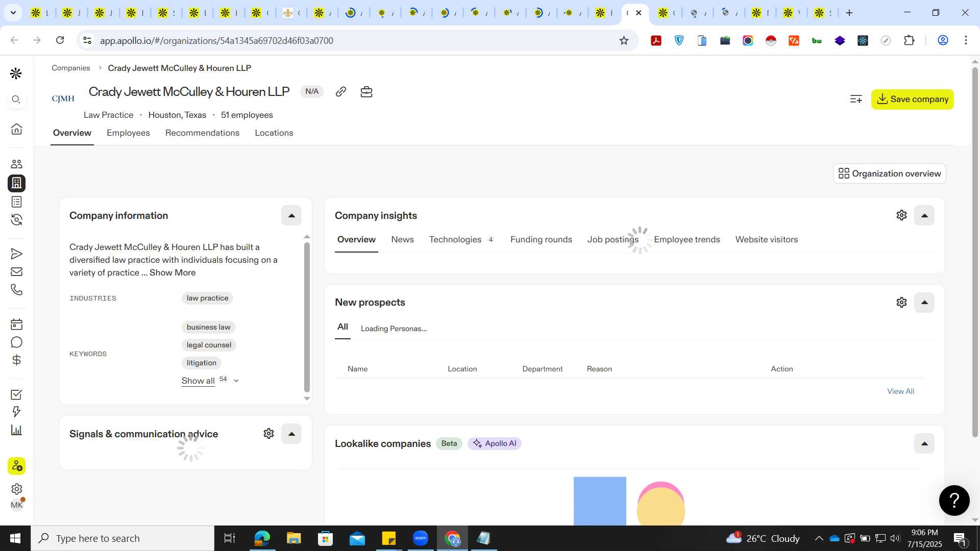The image size is (980, 551).
Task: Expand description with Show More
Action: [173, 272]
